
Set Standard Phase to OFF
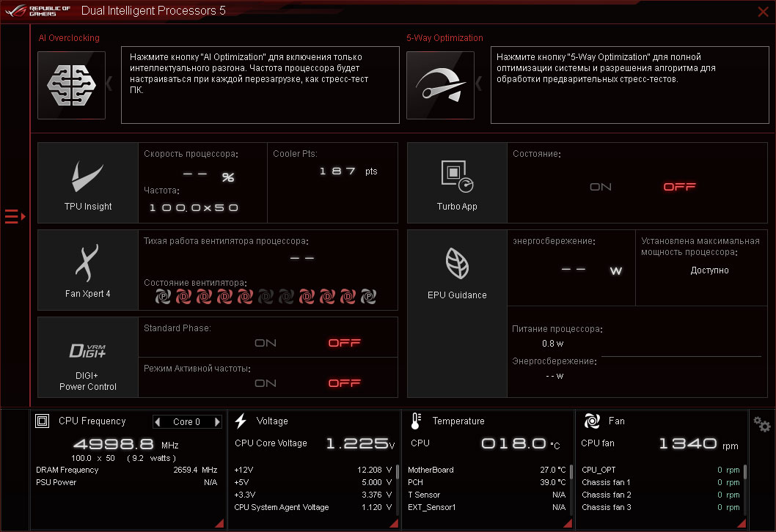point(345,343)
